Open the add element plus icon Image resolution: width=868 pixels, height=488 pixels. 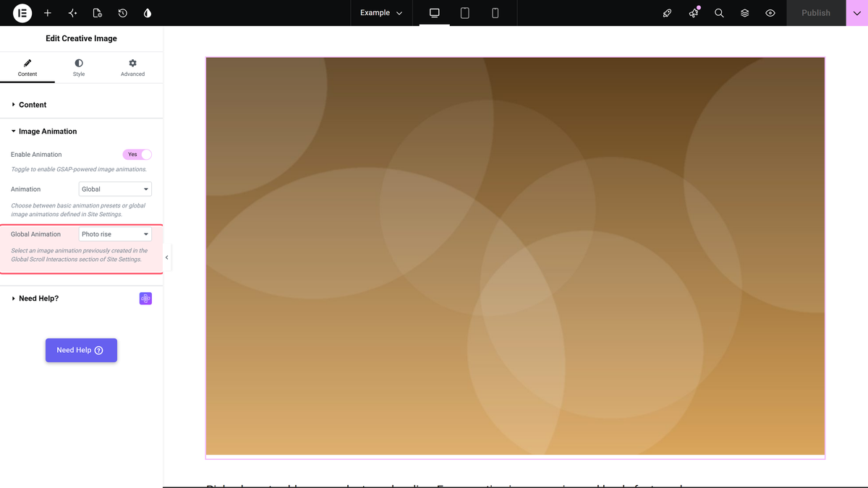(48, 13)
